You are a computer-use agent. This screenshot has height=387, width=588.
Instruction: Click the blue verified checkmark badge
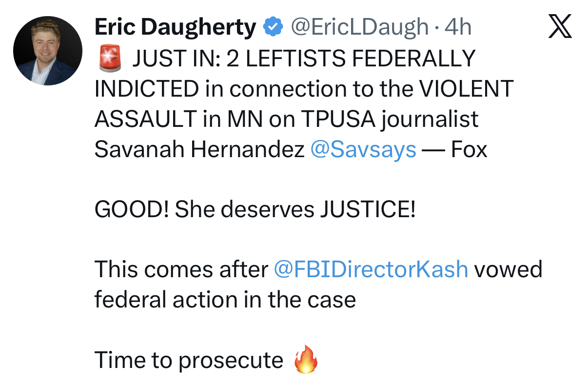pyautogui.click(x=273, y=27)
